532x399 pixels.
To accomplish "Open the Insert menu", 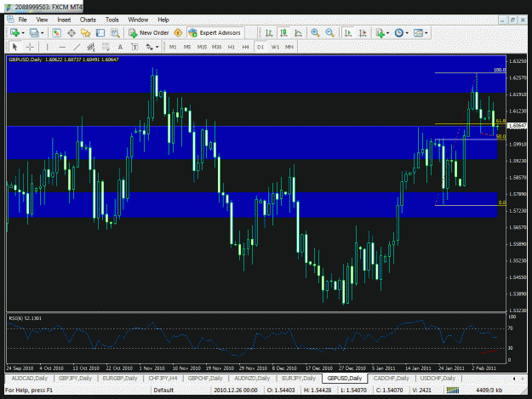I will point(64,20).
